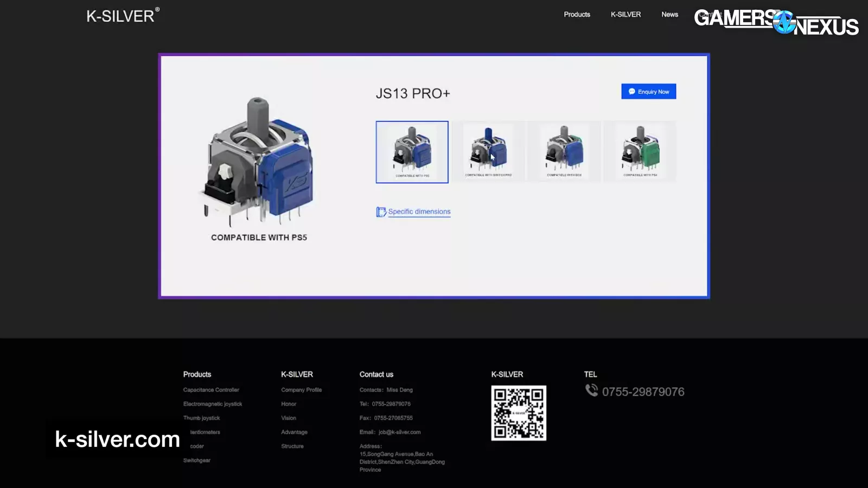Click the Contacts: Miss Deng line
Viewport: 868px width, 488px height.
pos(386,390)
